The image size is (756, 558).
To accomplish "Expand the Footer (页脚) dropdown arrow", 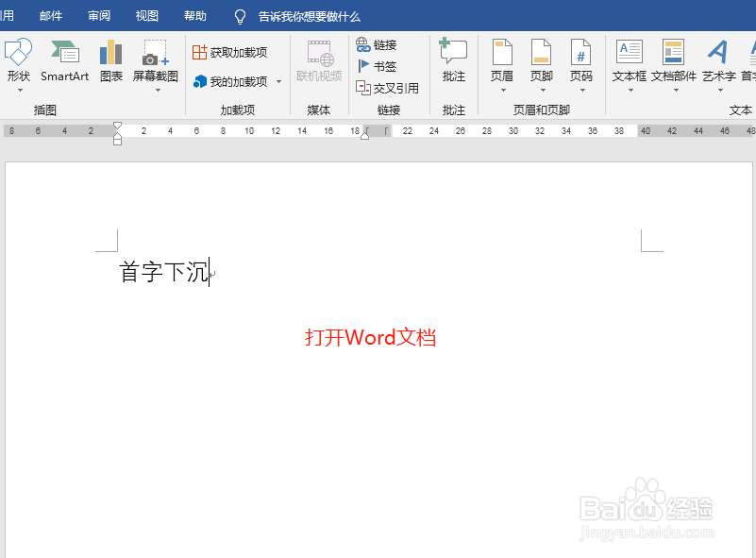I will tap(543, 91).
